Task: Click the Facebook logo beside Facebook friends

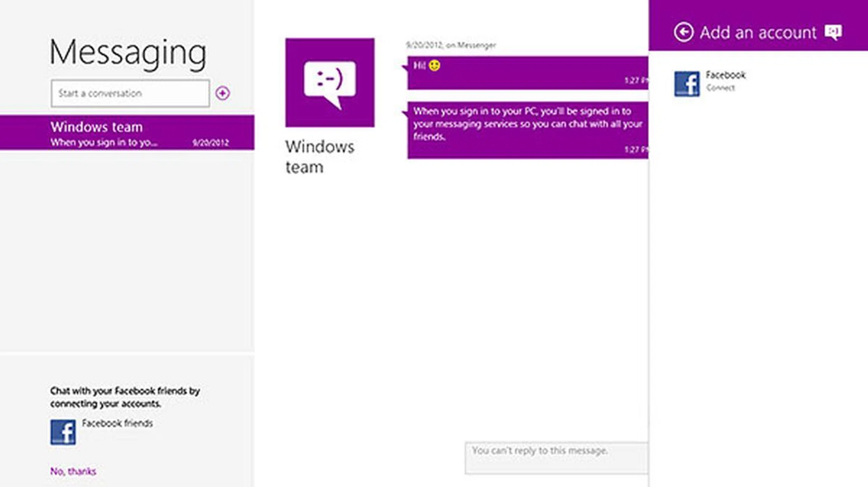Action: point(63,432)
